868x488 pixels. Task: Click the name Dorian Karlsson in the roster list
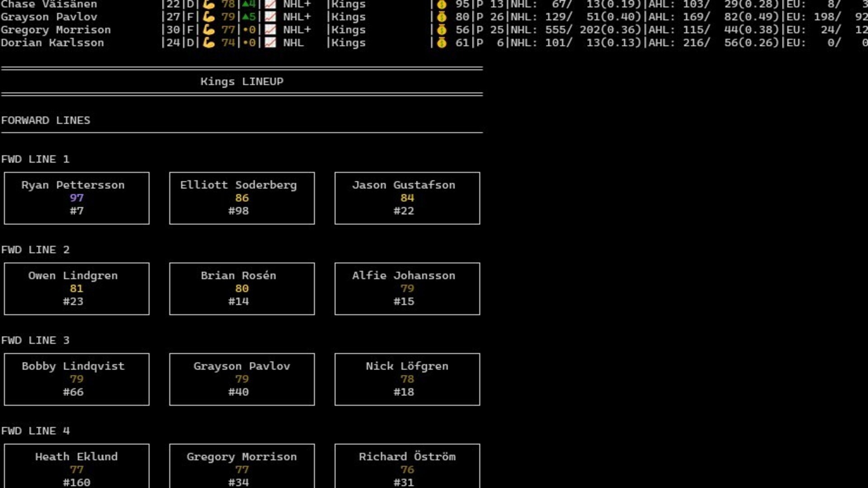click(52, 43)
